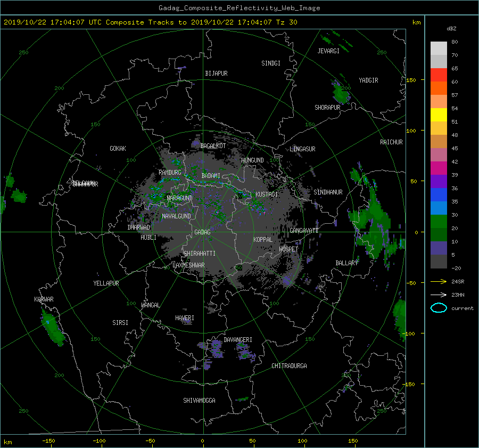Click the RAICHUR city label
This screenshot has width=479, height=448.
pyautogui.click(x=391, y=142)
